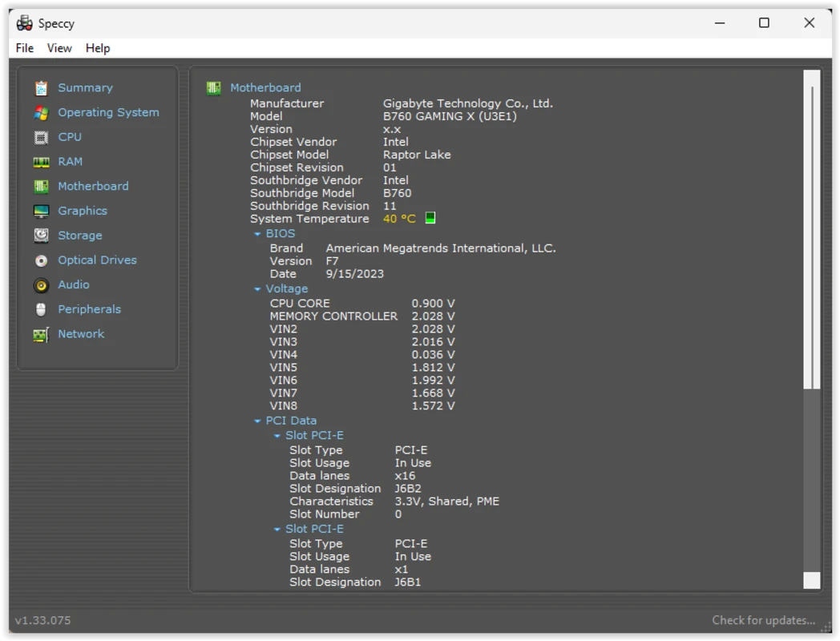Collapse the Voltage section
This screenshot has width=840, height=641.
256,288
